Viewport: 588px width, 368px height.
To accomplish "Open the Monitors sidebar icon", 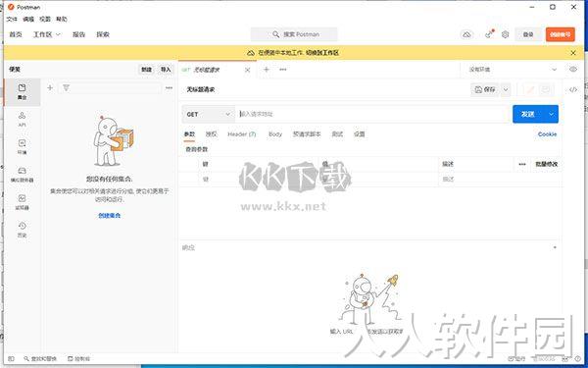I will (23, 202).
